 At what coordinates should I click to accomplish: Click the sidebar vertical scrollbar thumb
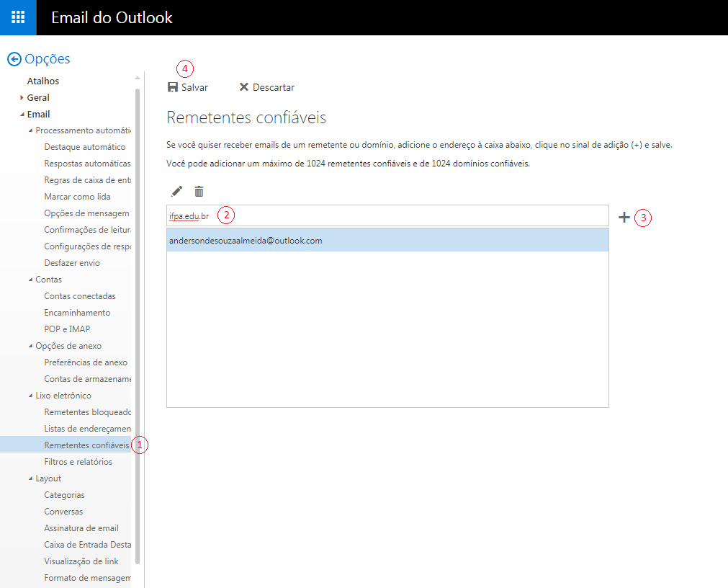pyautogui.click(x=138, y=326)
